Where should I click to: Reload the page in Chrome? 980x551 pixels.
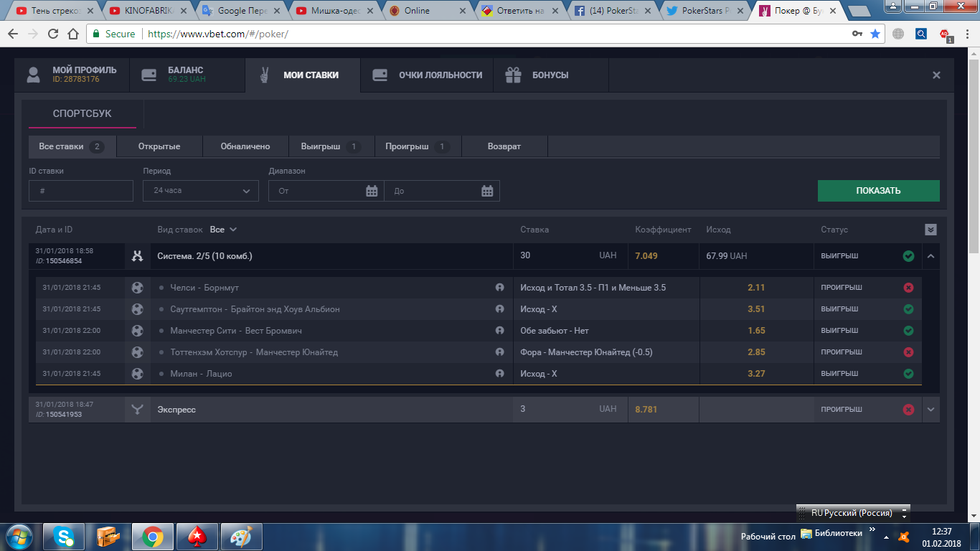(53, 34)
